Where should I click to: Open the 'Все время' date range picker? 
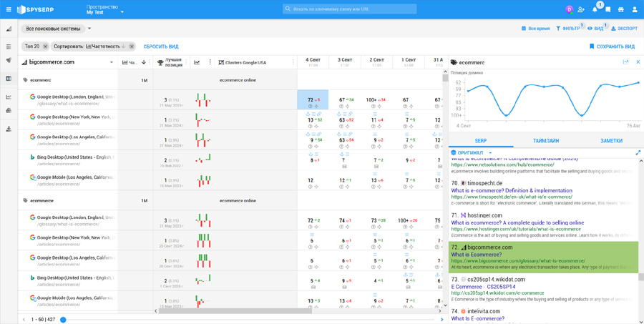click(x=535, y=29)
